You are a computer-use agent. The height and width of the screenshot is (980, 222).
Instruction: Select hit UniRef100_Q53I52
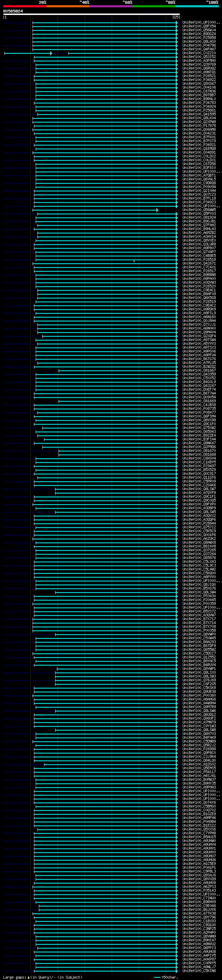[x=199, y=57]
